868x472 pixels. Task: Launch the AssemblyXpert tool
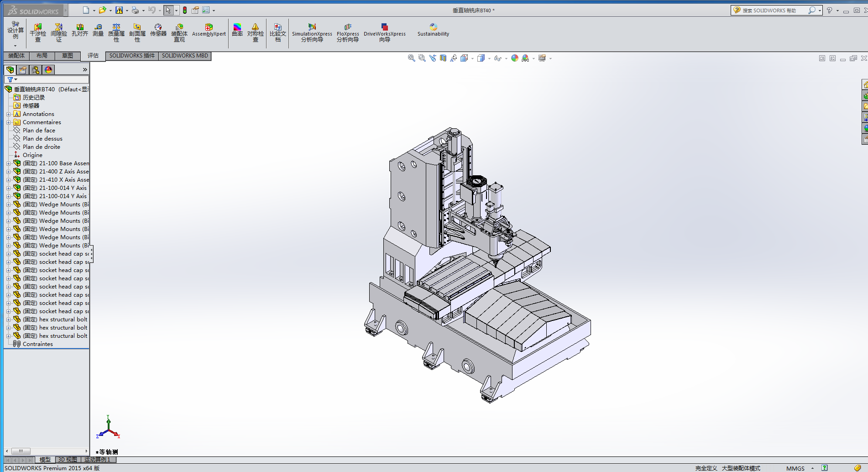tap(209, 30)
